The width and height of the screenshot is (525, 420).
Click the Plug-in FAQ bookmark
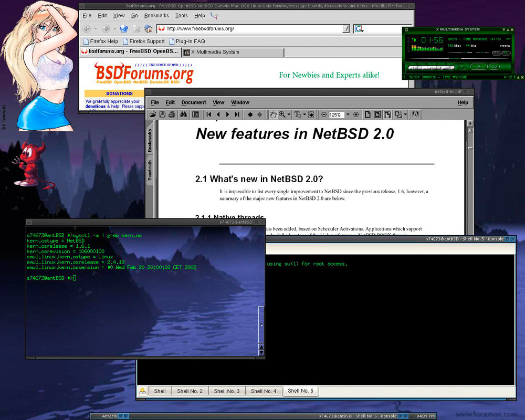(188, 41)
